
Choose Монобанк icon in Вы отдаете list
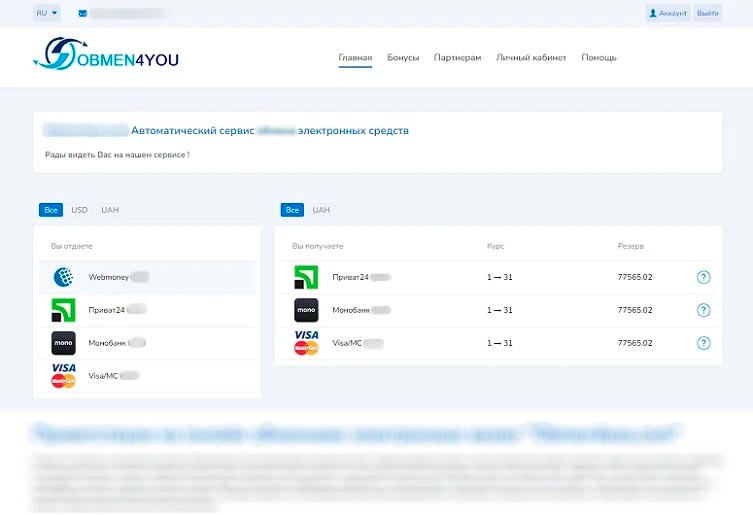[x=63, y=343]
